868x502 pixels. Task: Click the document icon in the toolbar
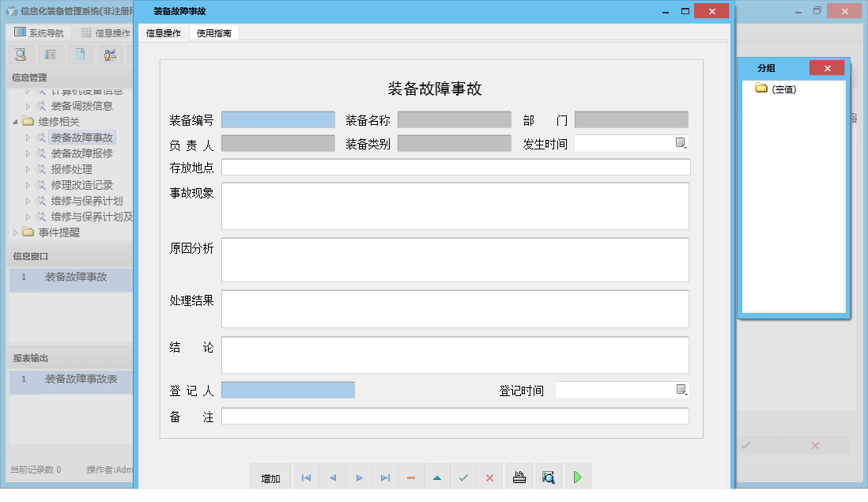coord(79,55)
